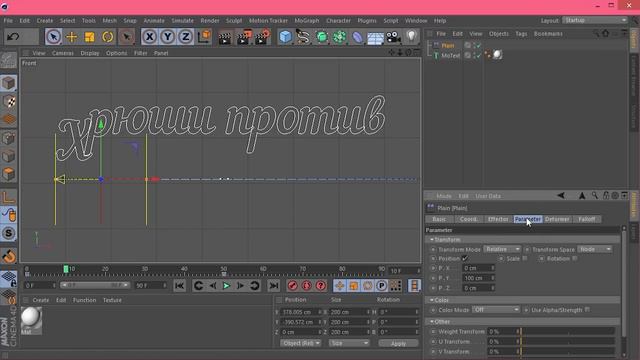640x360 pixels.
Task: Select the Live Selection tool
Action: click(x=53, y=37)
